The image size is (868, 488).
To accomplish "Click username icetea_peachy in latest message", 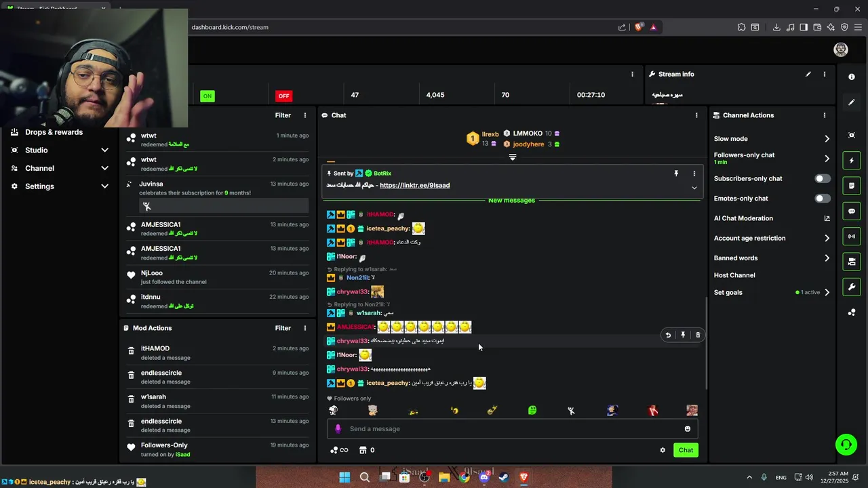I will click(387, 384).
